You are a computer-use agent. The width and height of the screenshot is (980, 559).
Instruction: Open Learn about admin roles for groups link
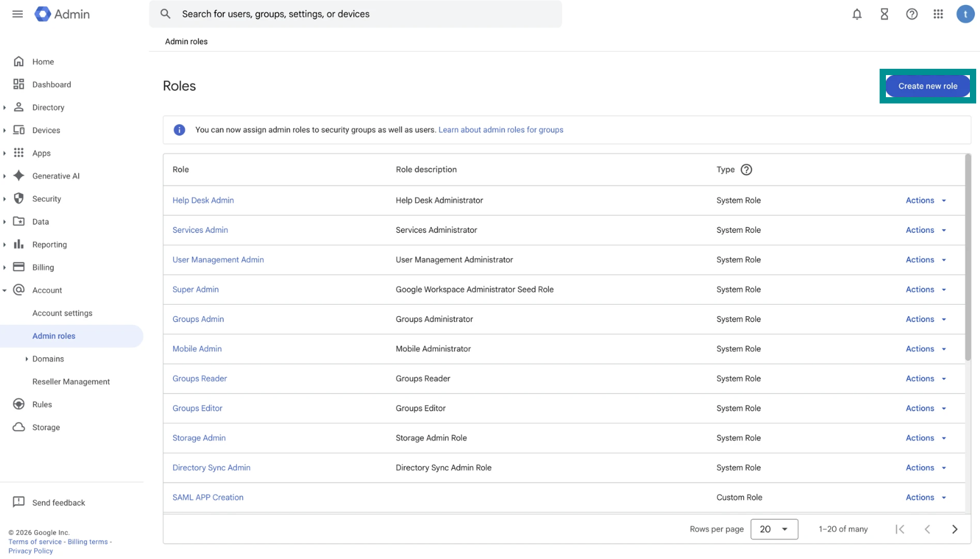pos(501,130)
